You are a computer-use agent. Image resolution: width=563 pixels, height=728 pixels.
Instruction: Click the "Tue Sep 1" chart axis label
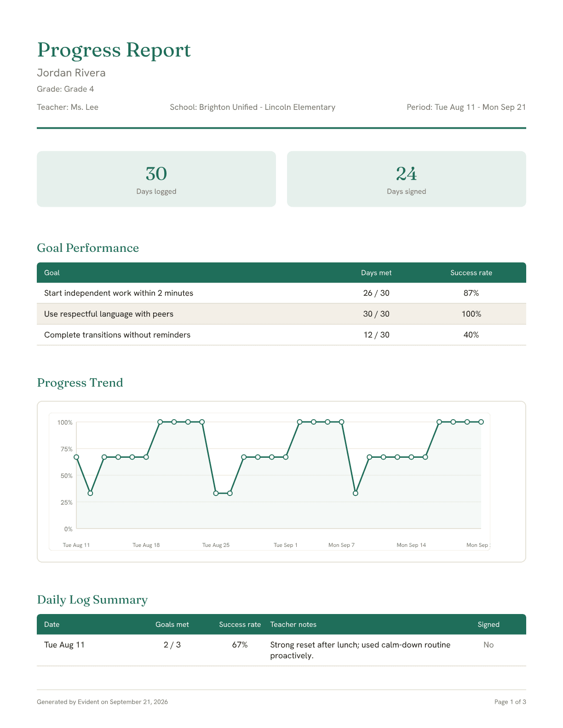click(286, 545)
